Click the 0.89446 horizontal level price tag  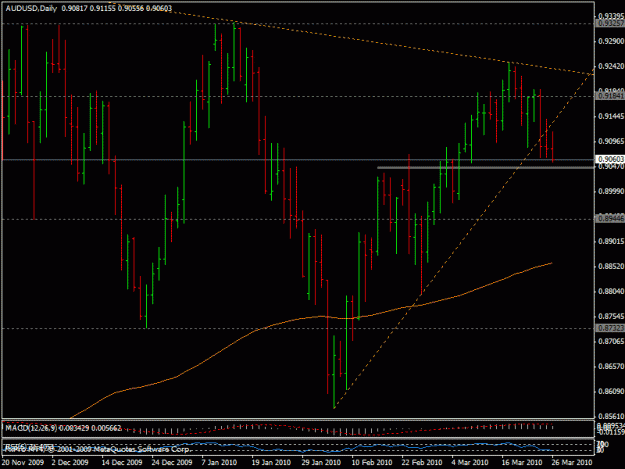(610, 218)
